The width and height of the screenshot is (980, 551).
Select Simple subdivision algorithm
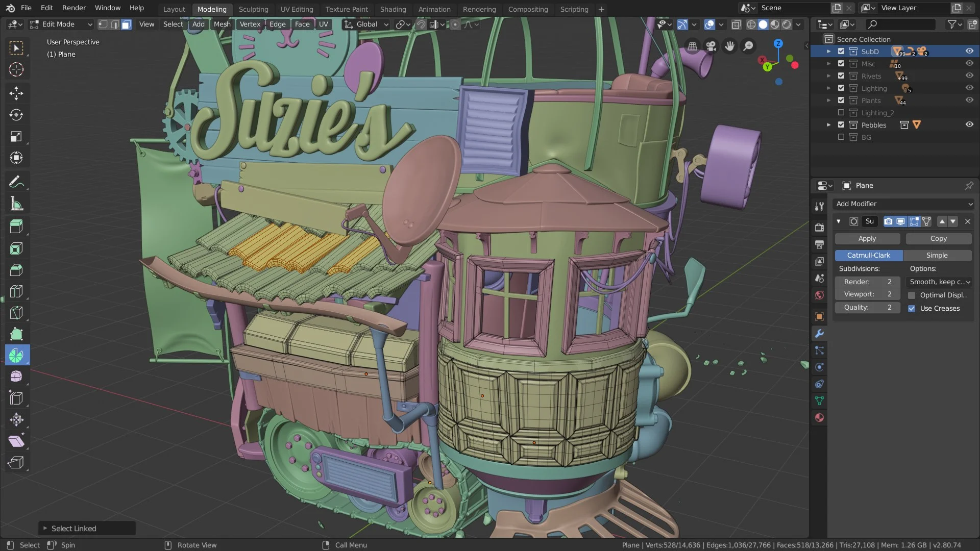(937, 255)
